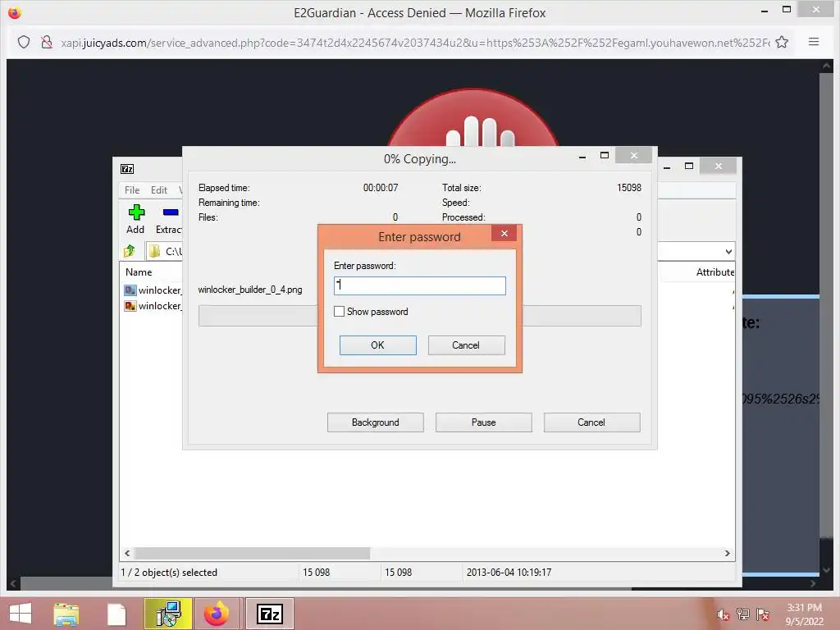Click 7-Zip horizontal scrollbar thumb
840x630 pixels.
point(252,553)
